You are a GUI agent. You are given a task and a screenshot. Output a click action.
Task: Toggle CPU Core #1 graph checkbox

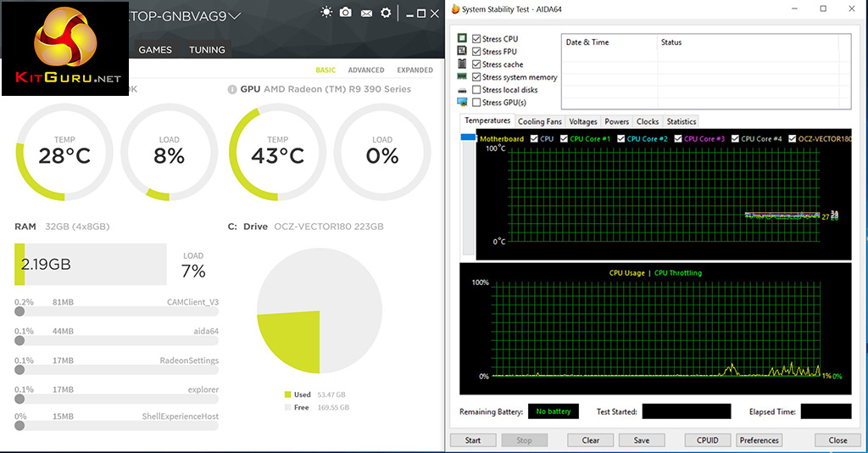[564, 138]
